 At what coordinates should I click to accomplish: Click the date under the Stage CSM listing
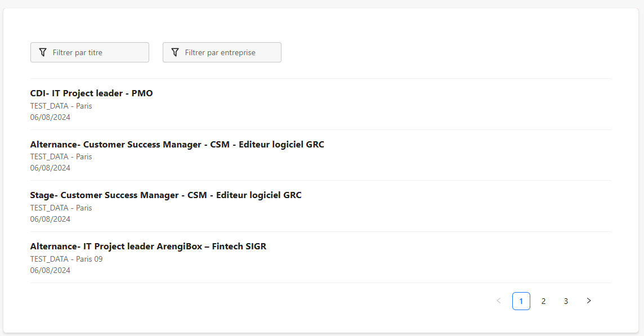click(x=50, y=218)
